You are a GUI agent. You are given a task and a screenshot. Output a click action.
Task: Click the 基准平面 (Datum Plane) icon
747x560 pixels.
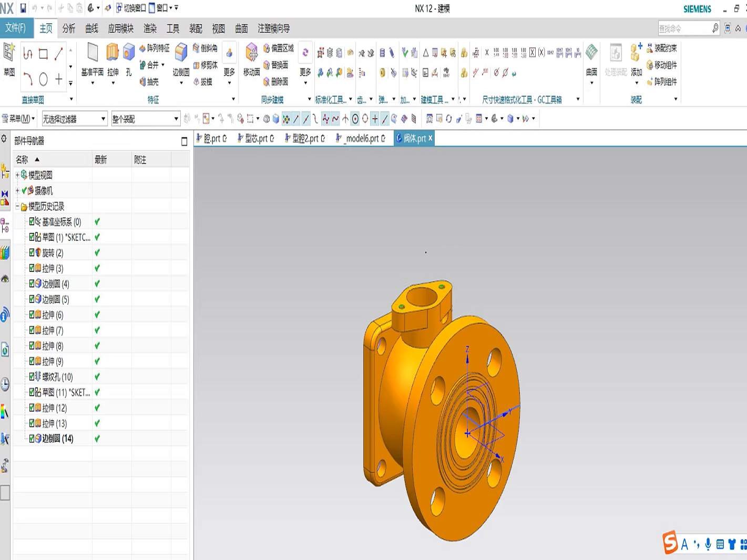(x=93, y=53)
